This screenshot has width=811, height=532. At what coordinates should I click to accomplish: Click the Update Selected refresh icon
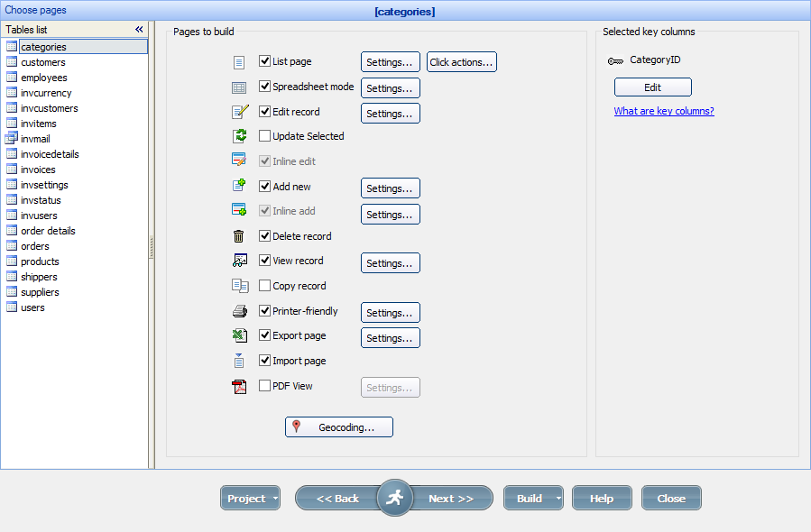pos(239,136)
